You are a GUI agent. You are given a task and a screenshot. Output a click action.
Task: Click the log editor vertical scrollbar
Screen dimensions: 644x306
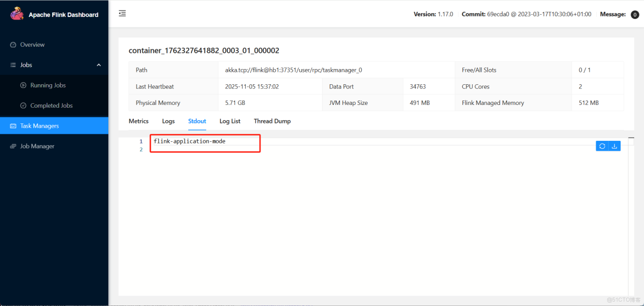tap(631, 216)
